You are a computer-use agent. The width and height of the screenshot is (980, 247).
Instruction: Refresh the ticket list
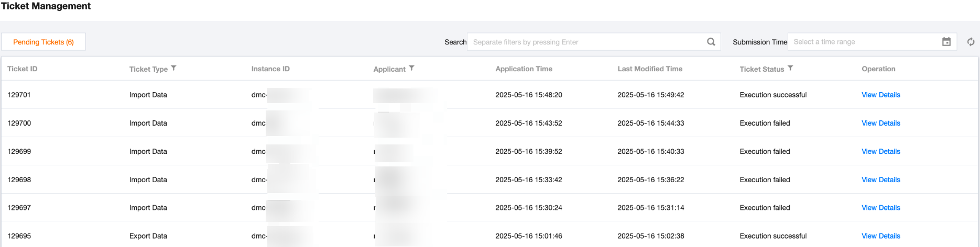click(x=971, y=42)
